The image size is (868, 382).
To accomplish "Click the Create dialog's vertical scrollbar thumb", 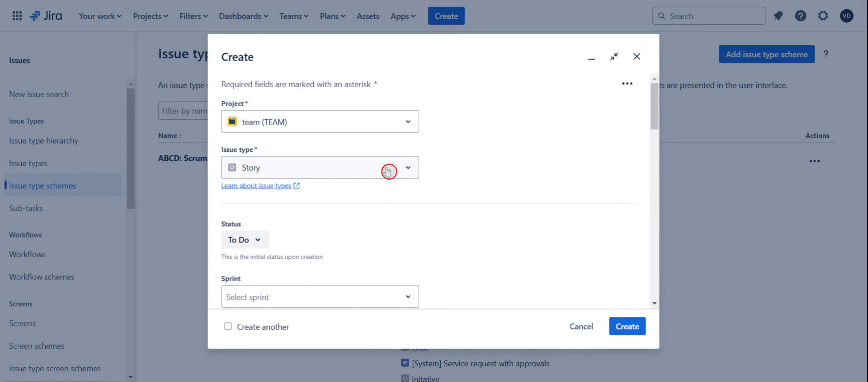I will (654, 106).
